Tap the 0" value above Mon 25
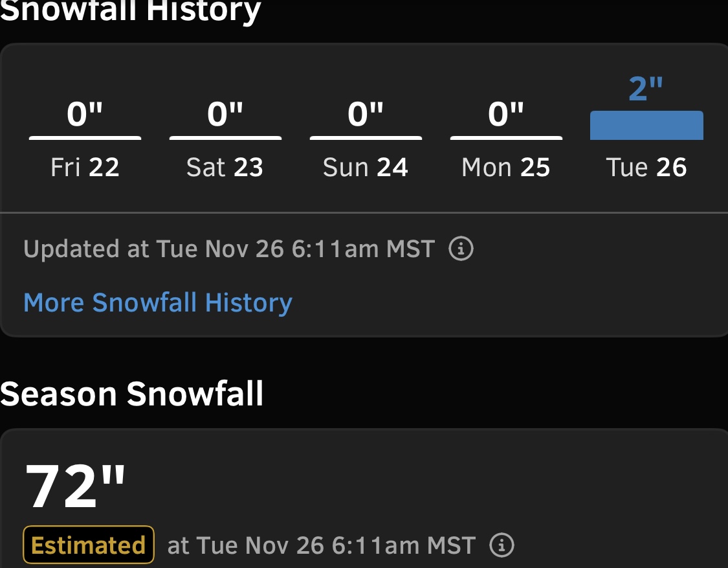 (x=505, y=114)
